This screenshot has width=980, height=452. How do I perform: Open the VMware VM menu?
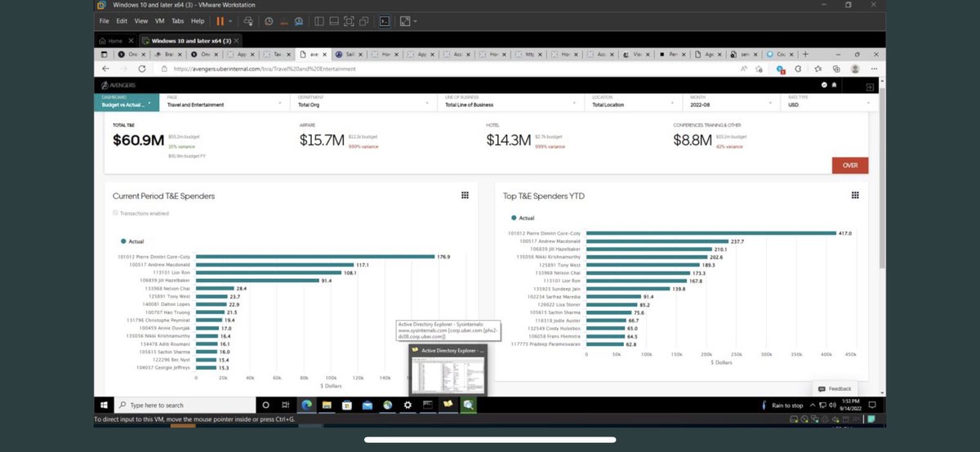[159, 20]
